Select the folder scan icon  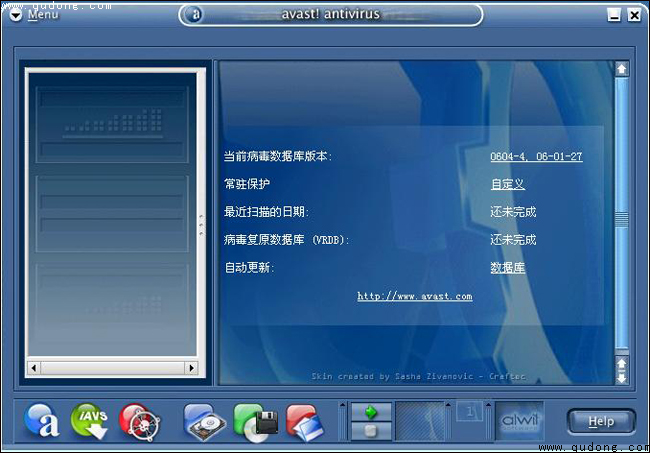pyautogui.click(x=304, y=421)
